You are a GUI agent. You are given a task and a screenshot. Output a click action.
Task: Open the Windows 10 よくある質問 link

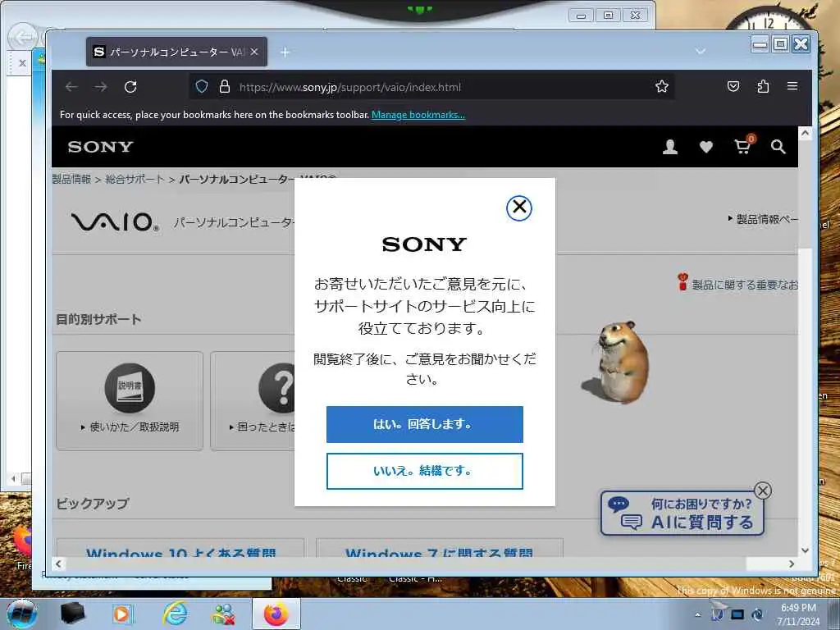180,552
